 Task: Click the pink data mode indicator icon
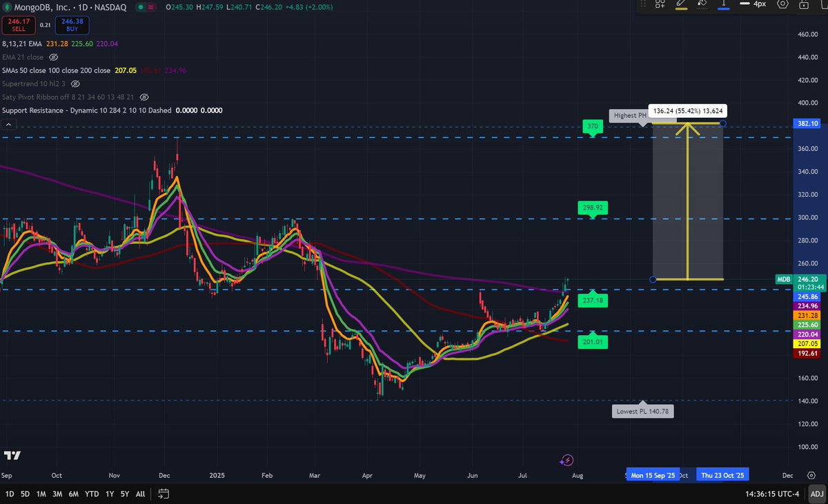click(x=152, y=7)
